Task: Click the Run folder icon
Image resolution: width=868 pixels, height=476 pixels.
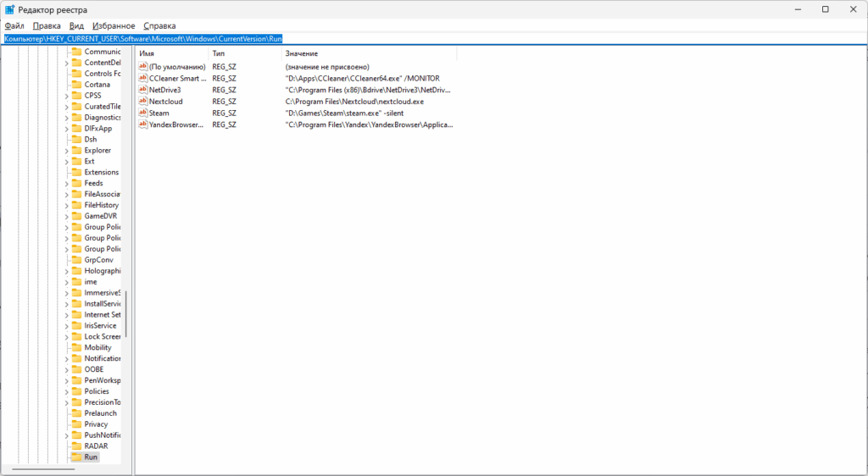Action: click(x=76, y=457)
